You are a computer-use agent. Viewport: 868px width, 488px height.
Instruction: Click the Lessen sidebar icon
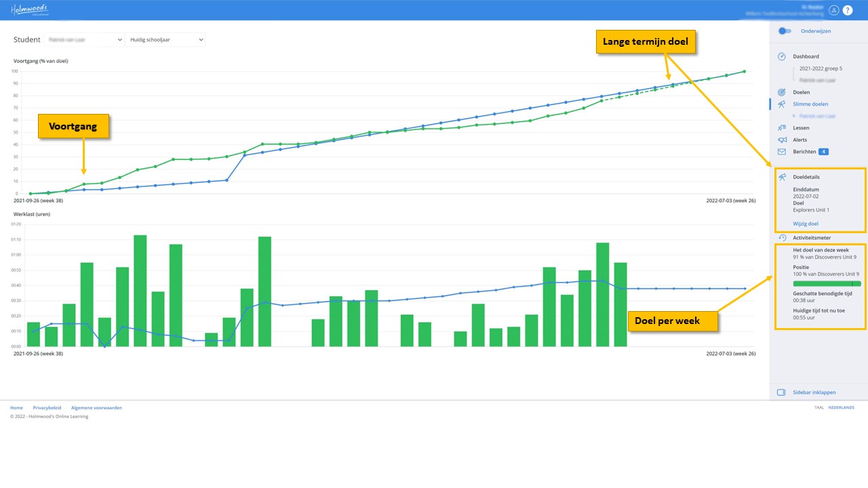(x=781, y=128)
